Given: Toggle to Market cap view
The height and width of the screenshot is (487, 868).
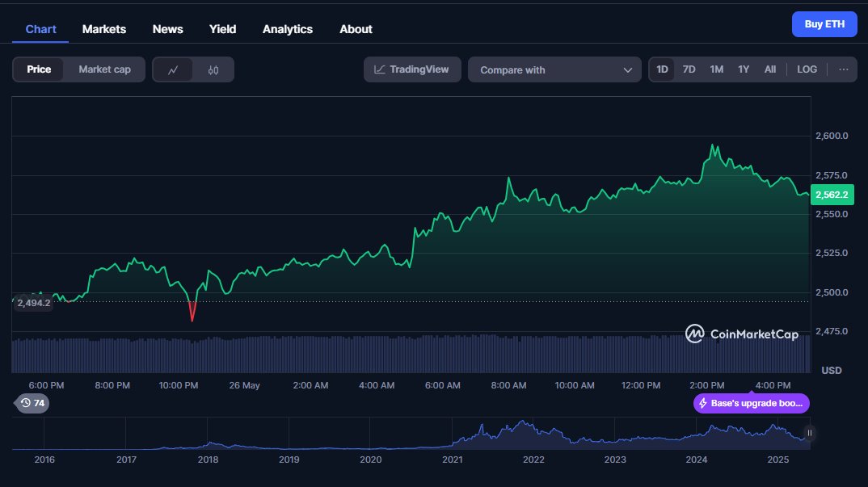Looking at the screenshot, I should (x=104, y=69).
